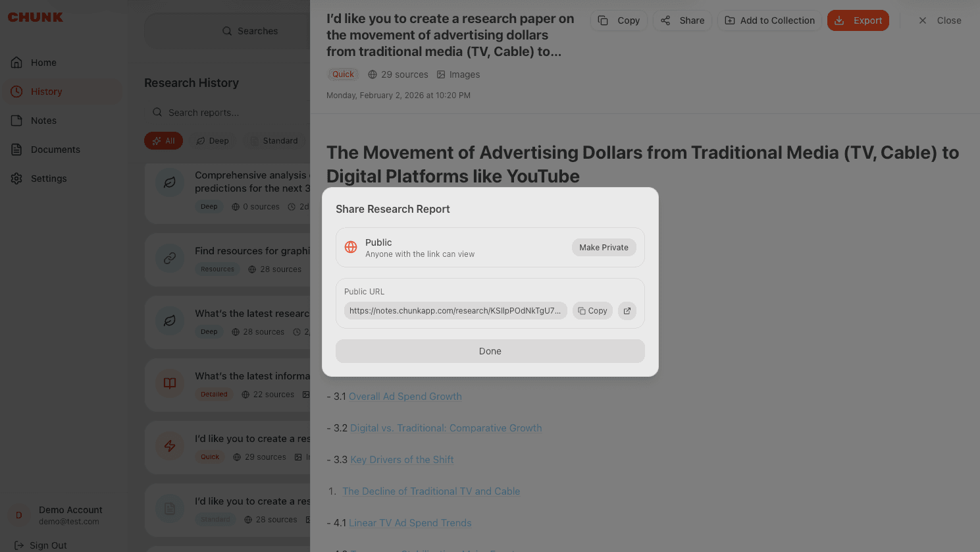The width and height of the screenshot is (980, 552).
Task: Open Settings from the sidebar
Action: (49, 179)
